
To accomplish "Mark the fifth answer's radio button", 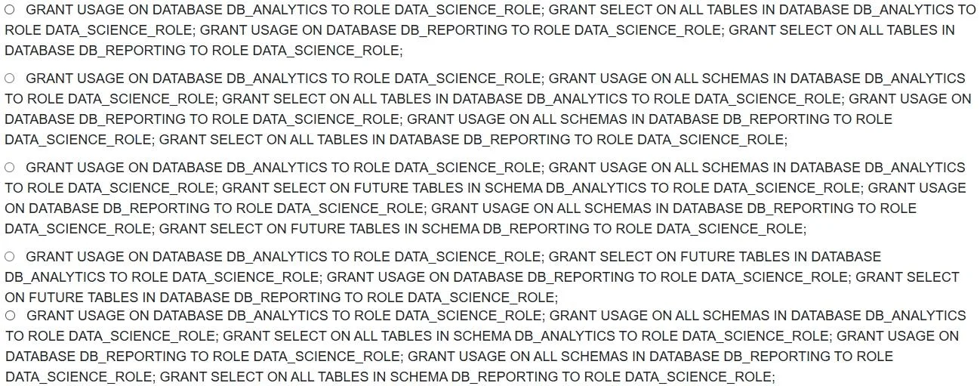I will pos(10,315).
